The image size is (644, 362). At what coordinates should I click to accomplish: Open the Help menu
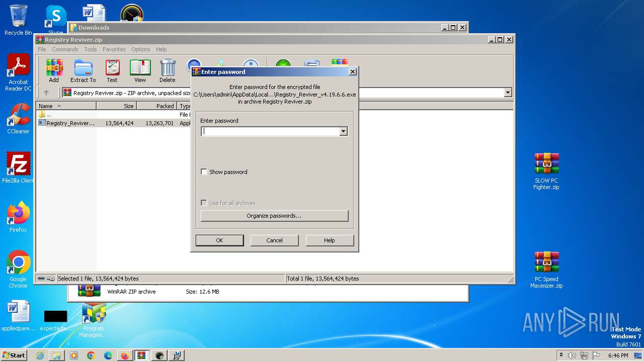click(161, 49)
